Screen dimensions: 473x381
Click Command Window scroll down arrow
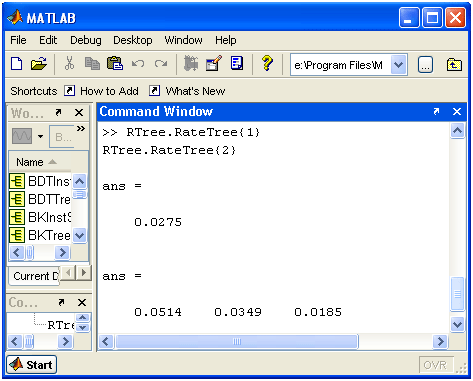tap(457, 324)
